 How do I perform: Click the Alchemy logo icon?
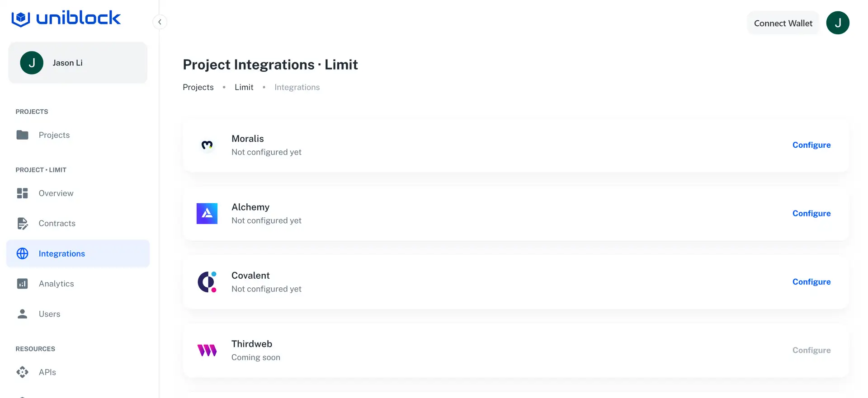(207, 214)
